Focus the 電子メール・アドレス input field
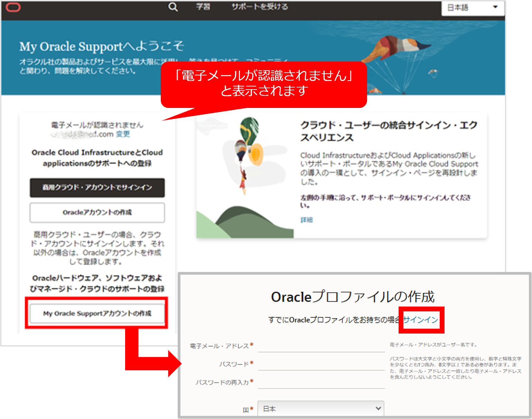Image resolution: width=532 pixels, height=419 pixels. (x=321, y=346)
